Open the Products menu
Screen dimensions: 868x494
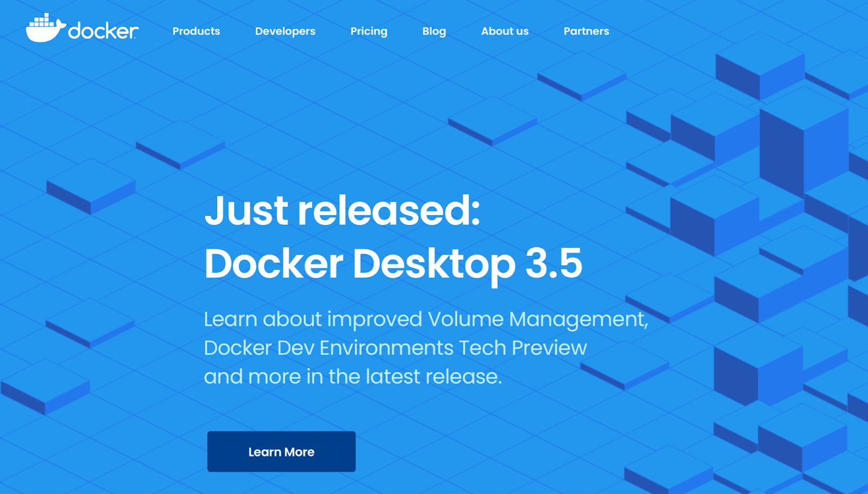click(196, 31)
